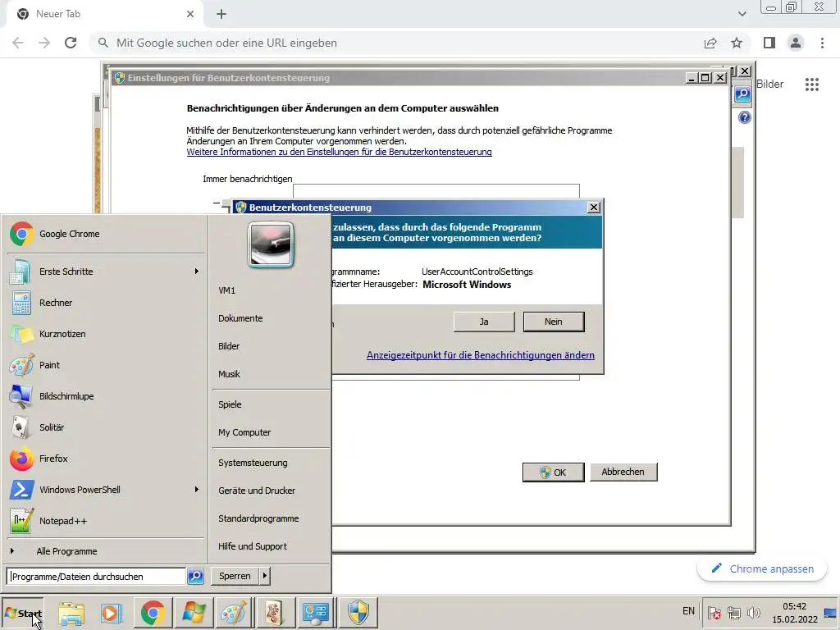This screenshot has width=840, height=630.
Task: Click the UAC shield taskbar icon
Action: click(x=358, y=613)
